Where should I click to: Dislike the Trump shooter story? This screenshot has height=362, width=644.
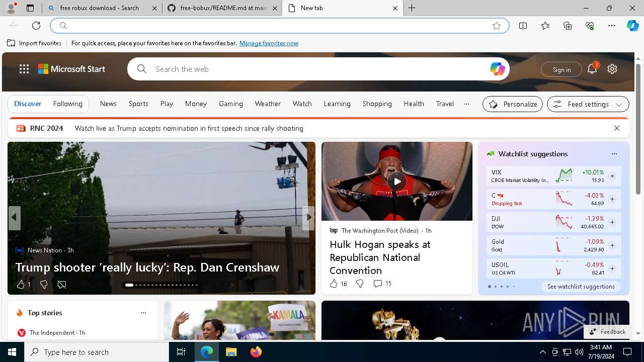click(x=44, y=285)
